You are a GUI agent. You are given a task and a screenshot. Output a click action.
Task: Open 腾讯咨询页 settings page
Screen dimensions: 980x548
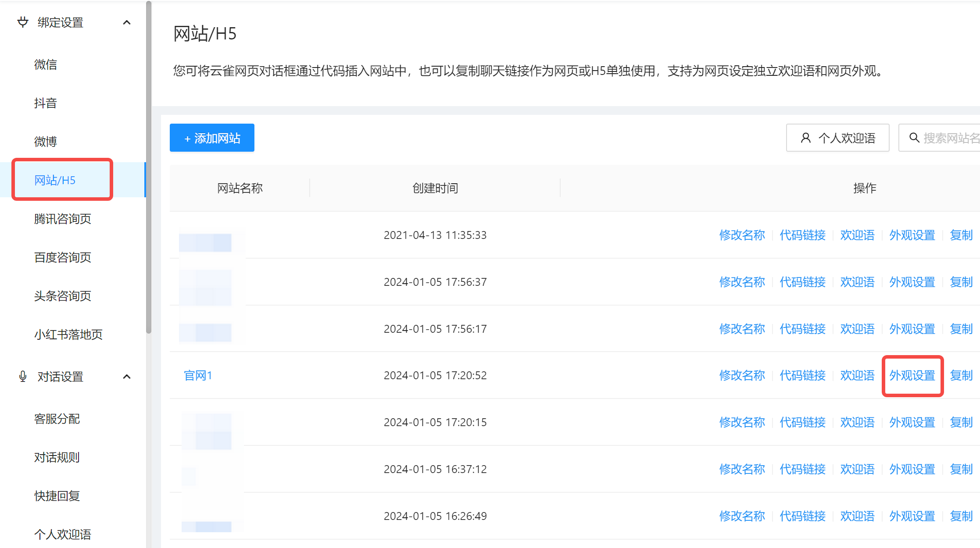62,219
